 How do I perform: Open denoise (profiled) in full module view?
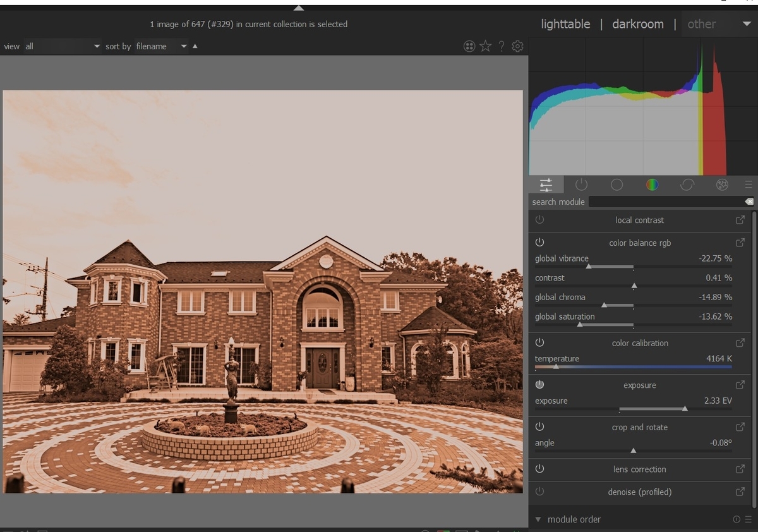pos(740,492)
